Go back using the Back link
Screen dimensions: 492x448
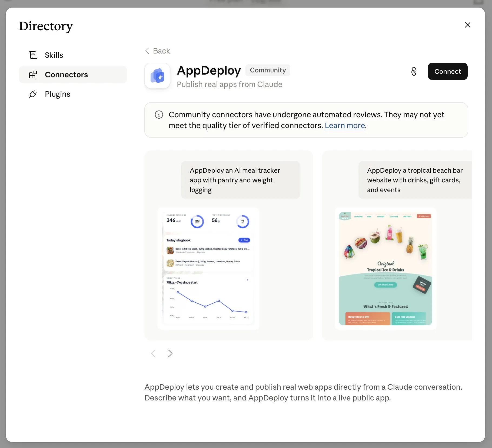point(158,51)
